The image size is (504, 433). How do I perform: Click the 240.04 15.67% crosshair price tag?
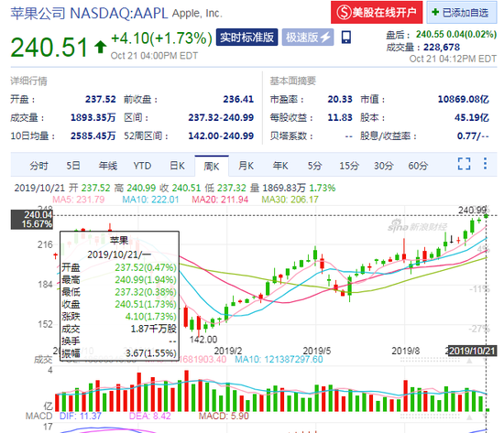(31, 220)
